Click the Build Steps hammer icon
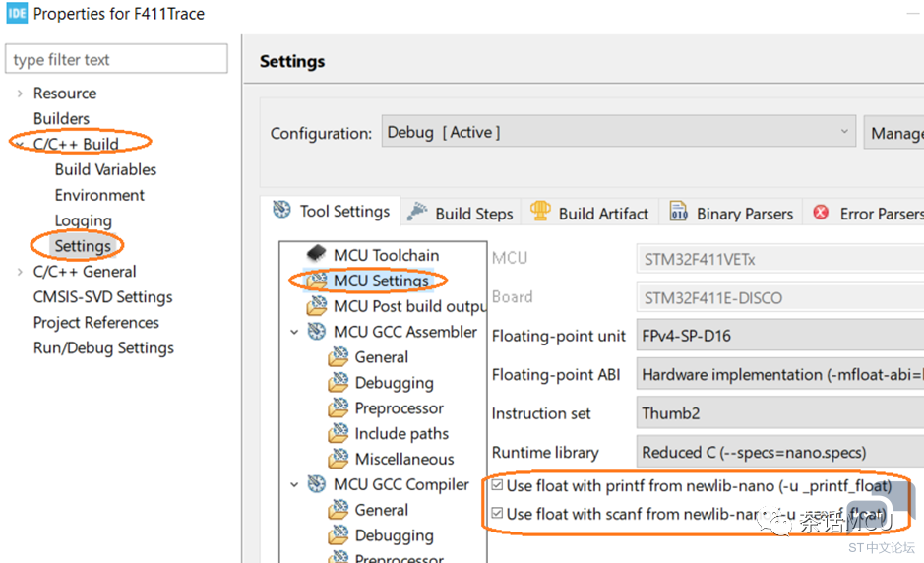Viewport: 924px width, 563px height. tap(417, 212)
